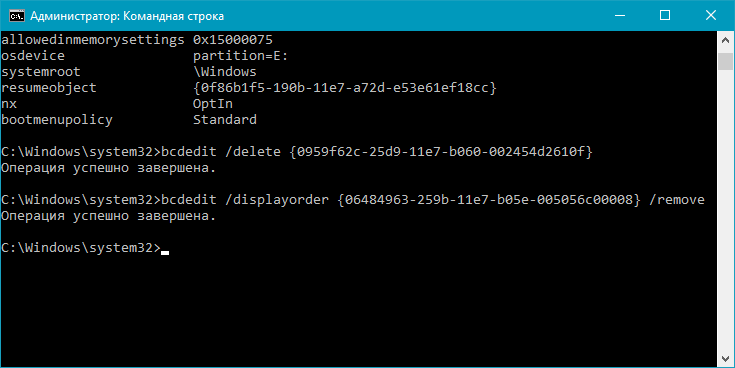
Task: Click the GUID in the /displayorder command
Action: coord(489,200)
